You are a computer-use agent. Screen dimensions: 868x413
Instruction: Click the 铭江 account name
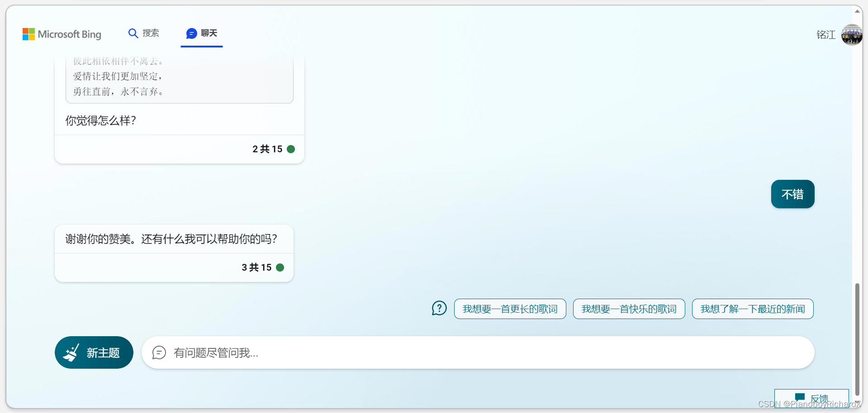coord(825,35)
